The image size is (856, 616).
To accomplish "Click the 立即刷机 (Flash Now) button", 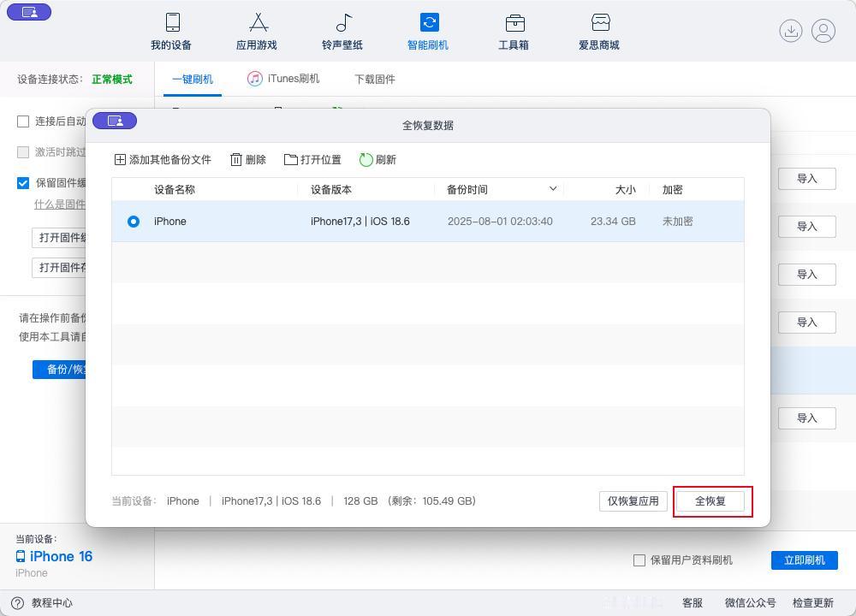I will point(804,560).
